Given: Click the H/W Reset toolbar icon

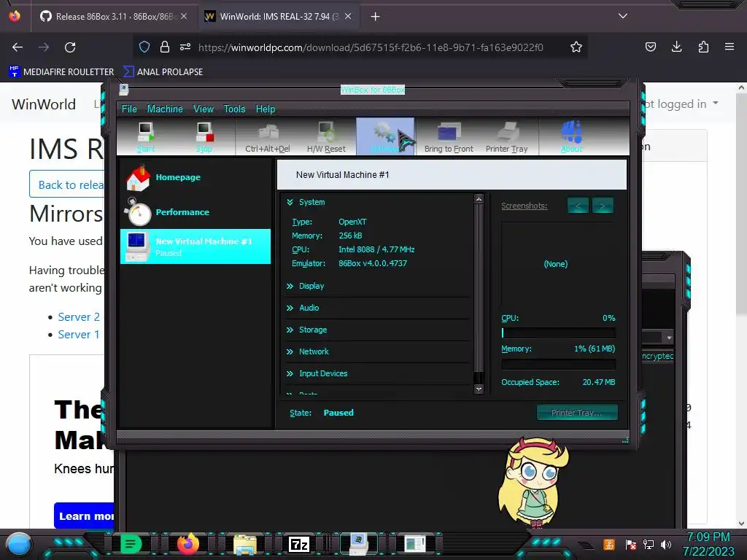Looking at the screenshot, I should click(x=326, y=136).
